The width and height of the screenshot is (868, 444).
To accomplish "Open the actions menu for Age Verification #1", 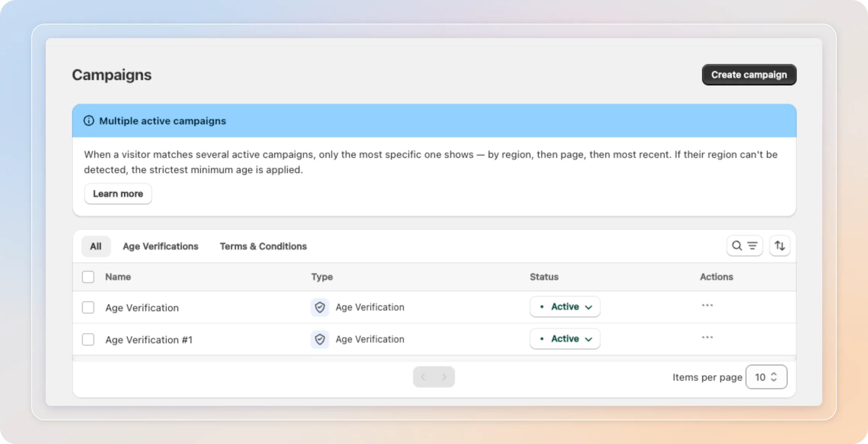I will point(707,338).
